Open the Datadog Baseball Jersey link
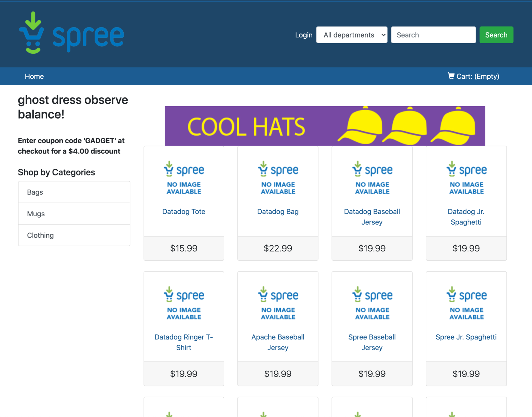Screen dimensions: 532x417 [x=372, y=217]
